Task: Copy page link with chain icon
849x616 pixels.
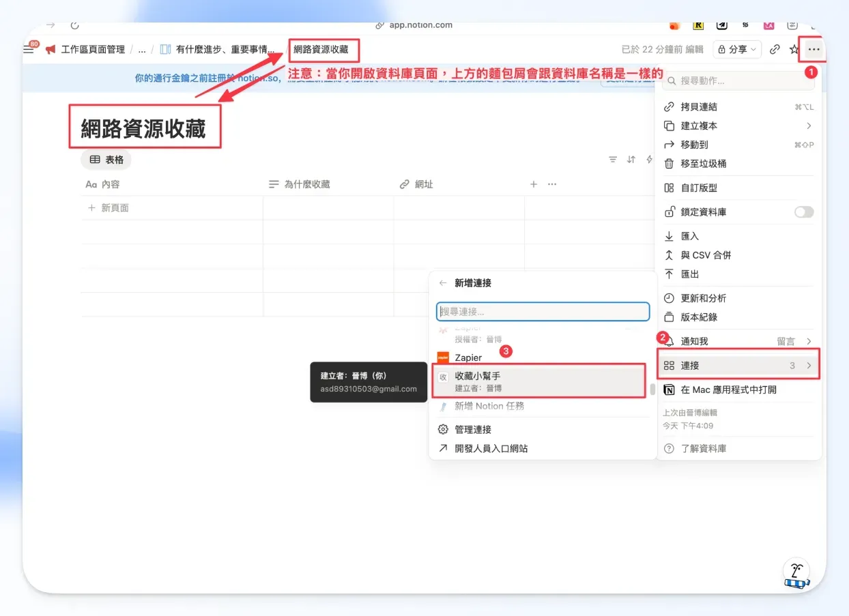Action: pos(775,49)
